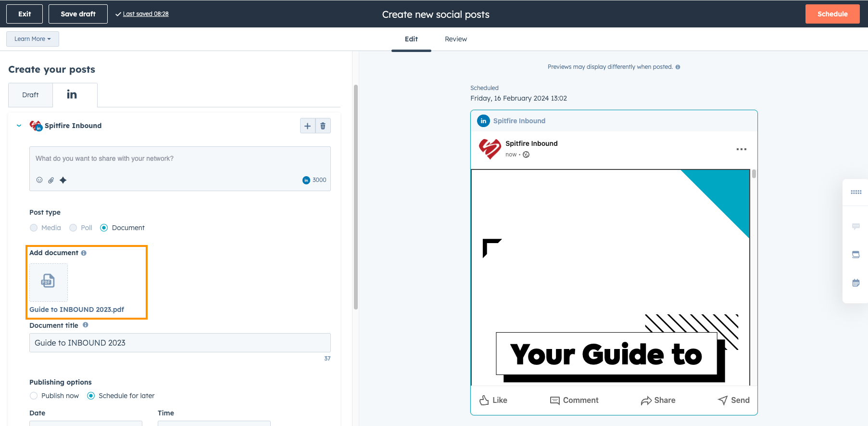Click the Your Guide to document preview
Image resolution: width=868 pixels, height=426 pixels.
click(610, 277)
